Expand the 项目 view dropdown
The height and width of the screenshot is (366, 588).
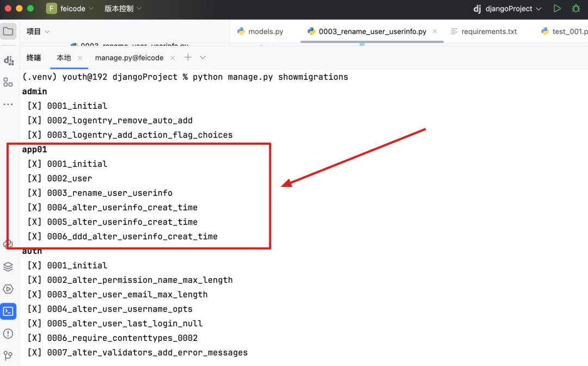(47, 32)
